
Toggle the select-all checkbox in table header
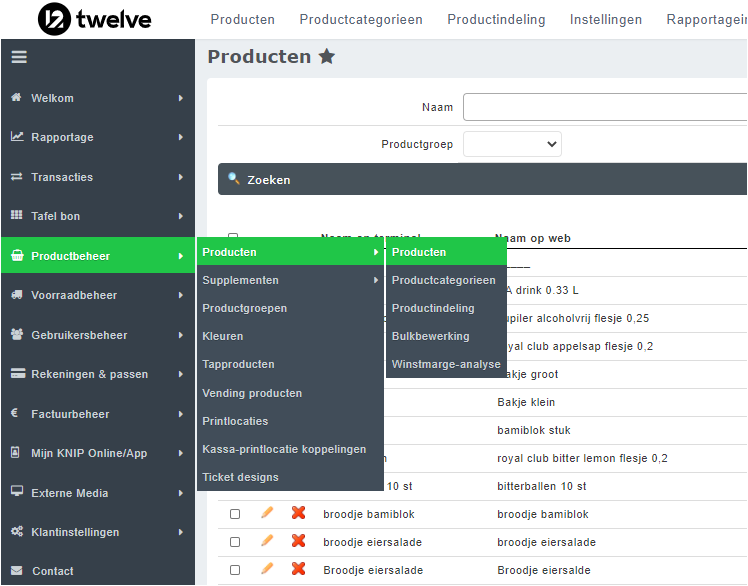click(233, 237)
